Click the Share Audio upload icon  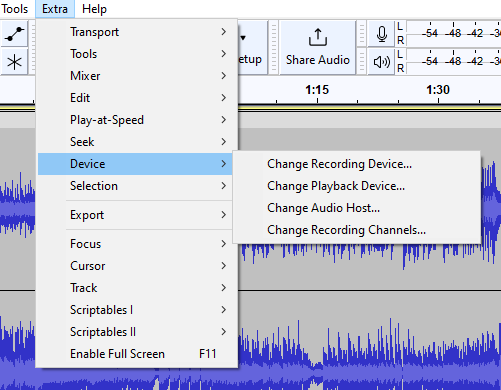[x=318, y=37]
